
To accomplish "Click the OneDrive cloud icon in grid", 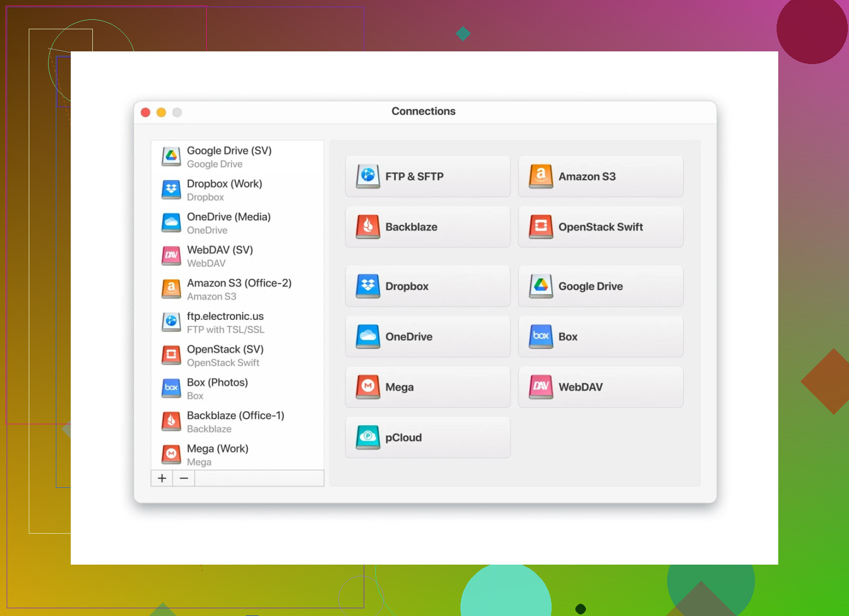I will point(368,336).
